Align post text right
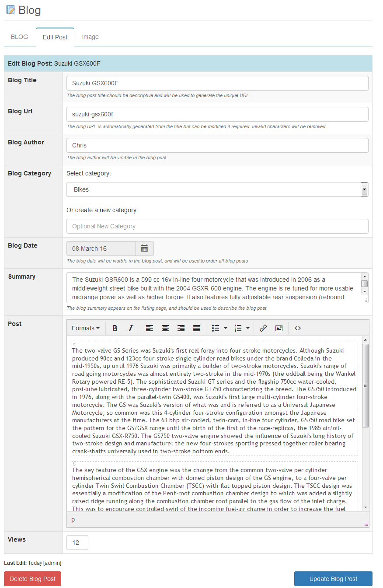 tap(181, 328)
